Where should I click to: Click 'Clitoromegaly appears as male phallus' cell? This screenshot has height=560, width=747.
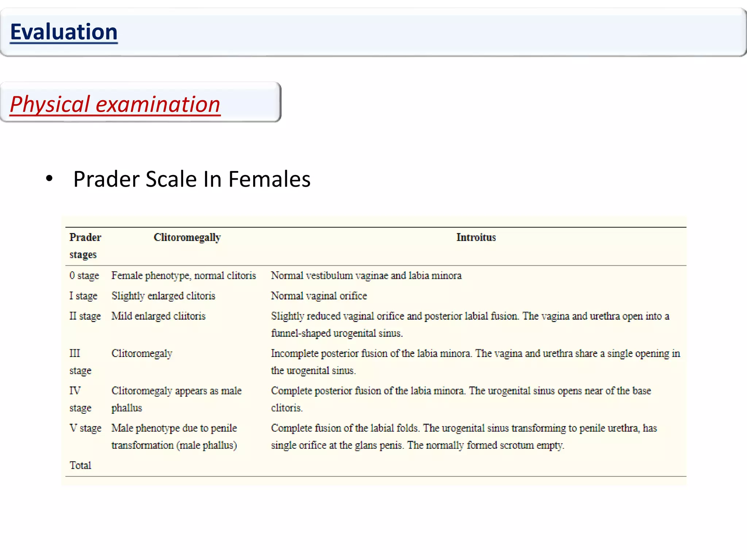click(x=177, y=399)
